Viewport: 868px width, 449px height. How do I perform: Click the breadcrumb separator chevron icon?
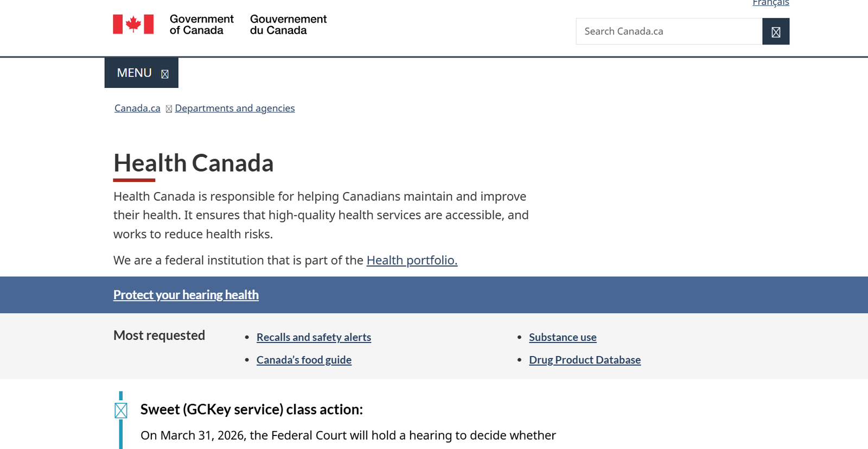169,109
